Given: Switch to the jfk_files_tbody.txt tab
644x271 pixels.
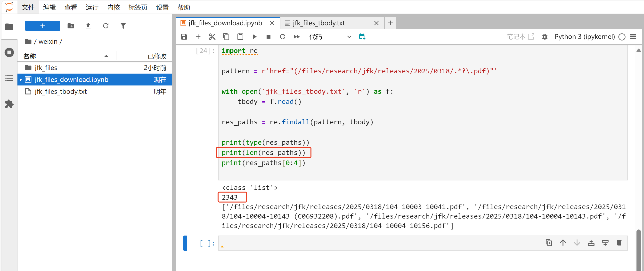Looking at the screenshot, I should pyautogui.click(x=319, y=23).
